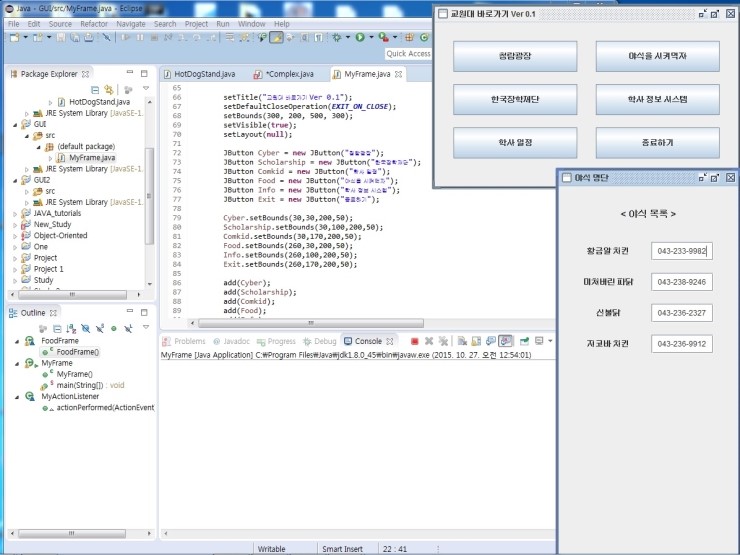Click editor horizontal scrollbar thumb
Image resolution: width=740 pixels, height=555 pixels.
pyautogui.click(x=311, y=323)
